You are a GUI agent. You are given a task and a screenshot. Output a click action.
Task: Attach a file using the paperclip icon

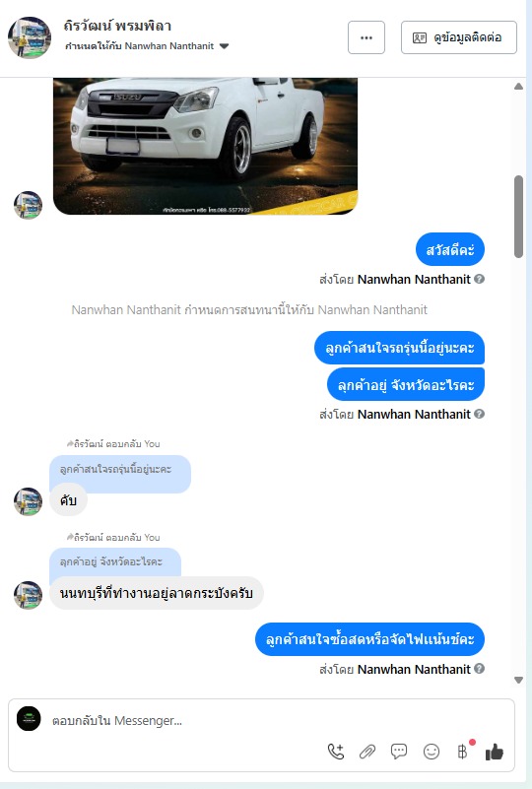coord(367,752)
